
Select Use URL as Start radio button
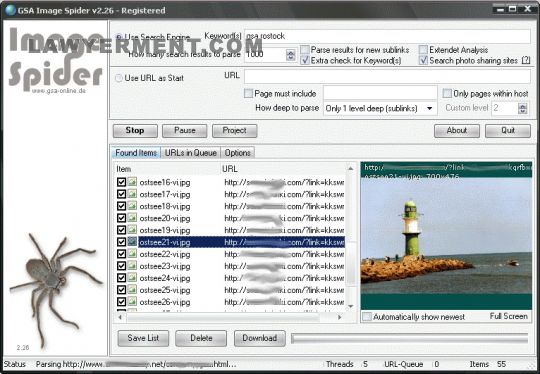click(x=119, y=78)
